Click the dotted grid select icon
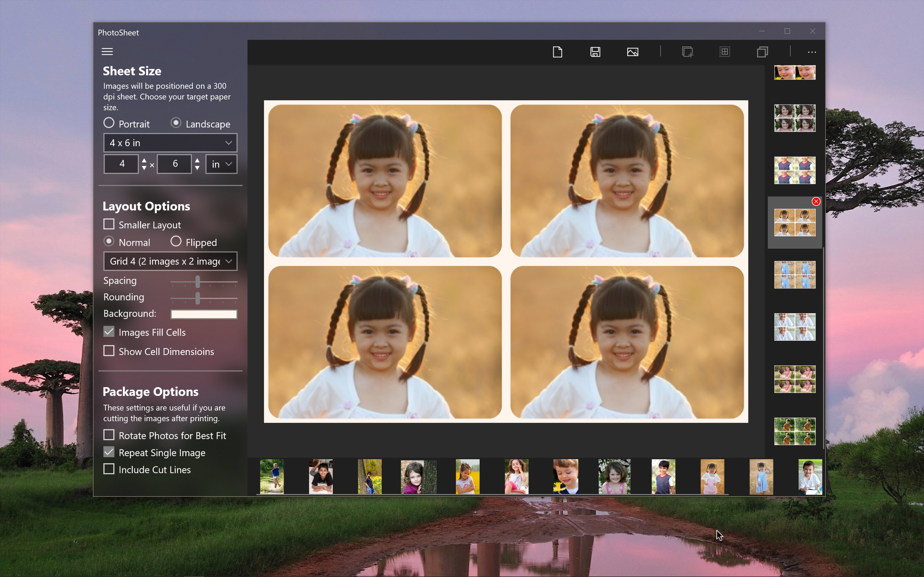The image size is (924, 577). [725, 52]
